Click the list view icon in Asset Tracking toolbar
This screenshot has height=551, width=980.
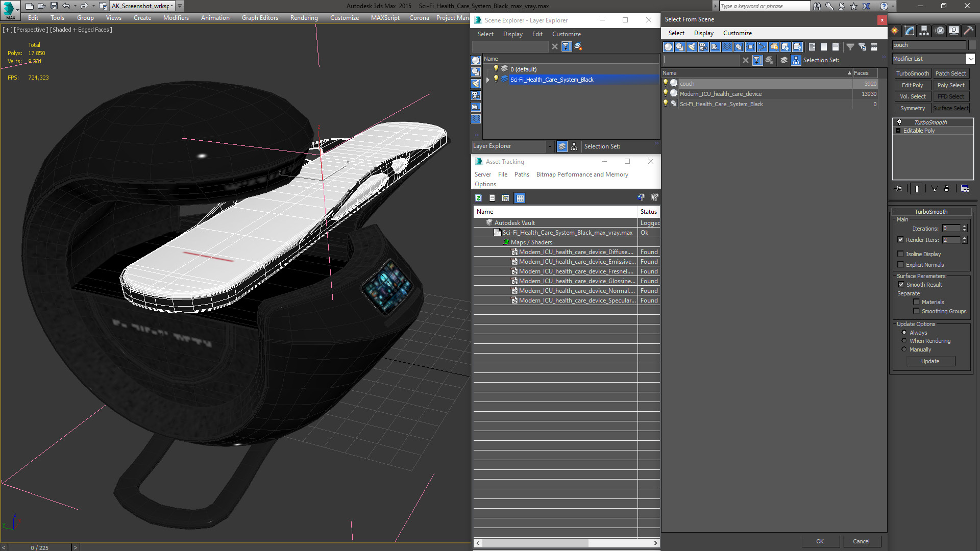tap(492, 198)
